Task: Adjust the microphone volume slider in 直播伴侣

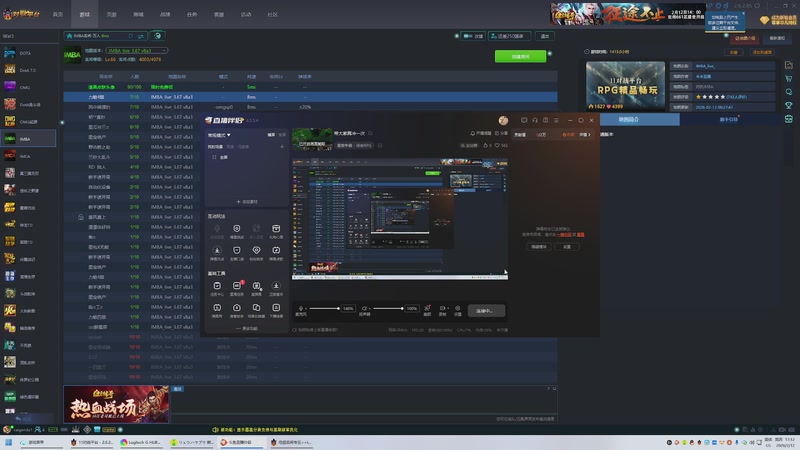Action: [323, 308]
